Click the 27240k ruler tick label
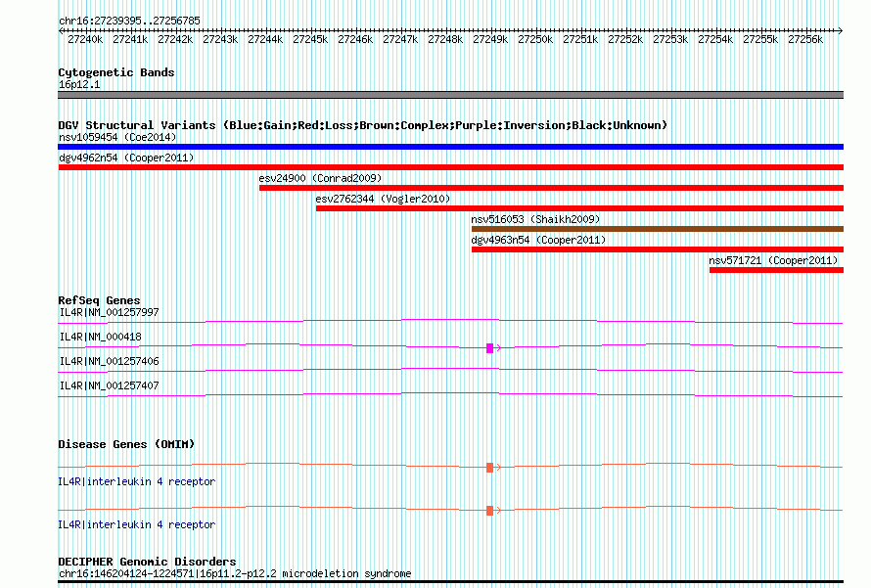This screenshot has width=871, height=588. pos(85,39)
